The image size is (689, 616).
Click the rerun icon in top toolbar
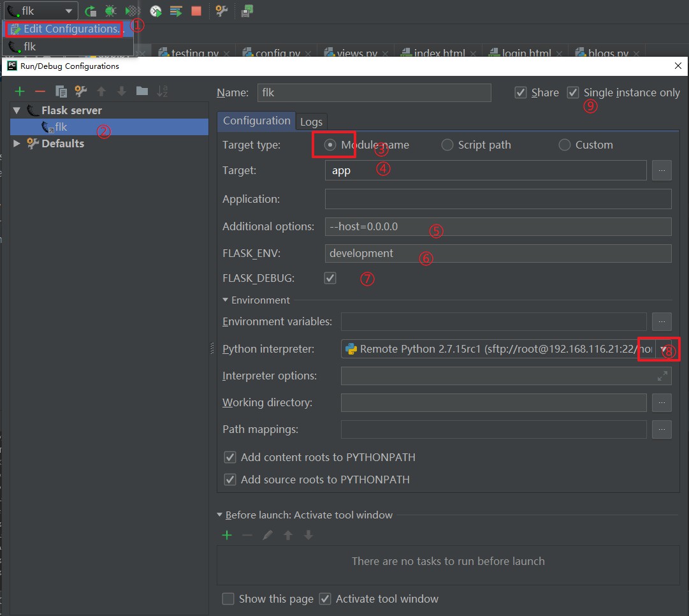[x=91, y=11]
